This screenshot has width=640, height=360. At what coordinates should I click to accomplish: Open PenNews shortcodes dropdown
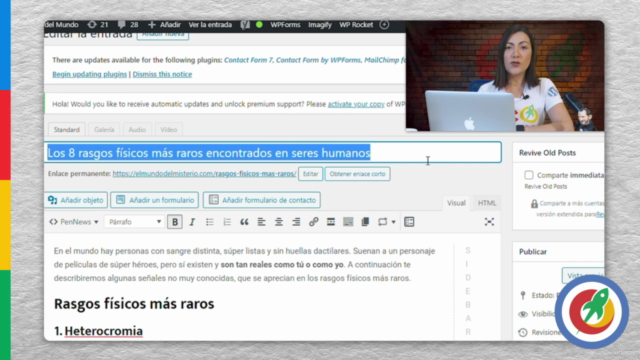pos(74,222)
